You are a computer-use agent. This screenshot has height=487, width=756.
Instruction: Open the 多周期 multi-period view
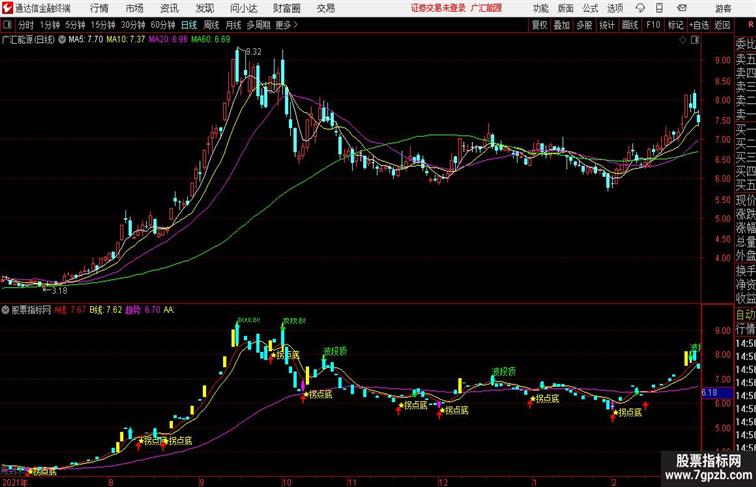click(x=258, y=25)
